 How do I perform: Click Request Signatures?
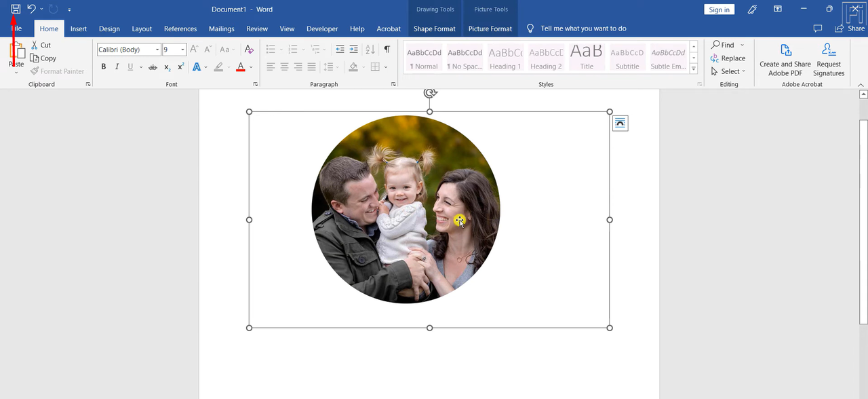pyautogui.click(x=829, y=60)
